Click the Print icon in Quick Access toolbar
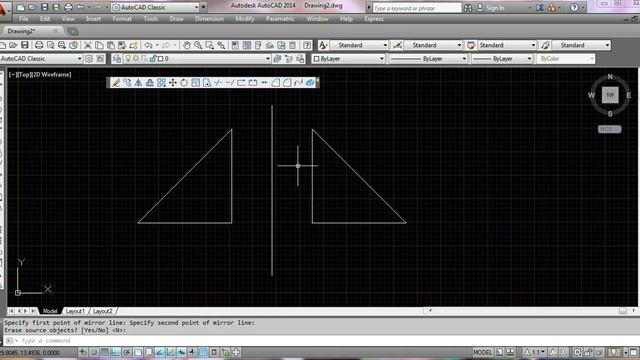 [x=68, y=7]
